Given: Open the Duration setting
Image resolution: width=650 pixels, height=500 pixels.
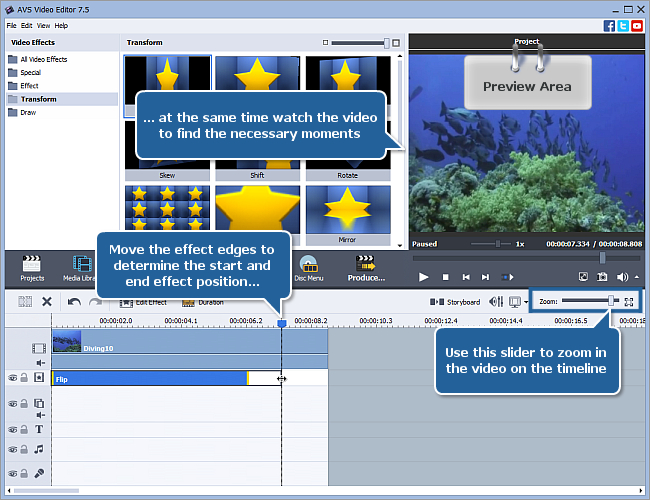Looking at the screenshot, I should click(x=203, y=303).
